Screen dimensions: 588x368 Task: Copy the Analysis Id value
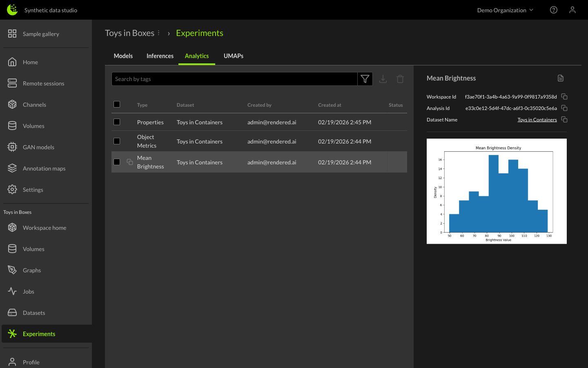tap(564, 108)
